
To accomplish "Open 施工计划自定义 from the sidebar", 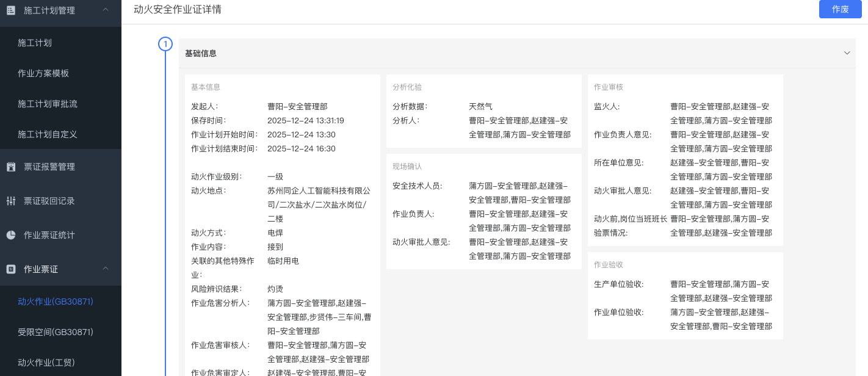I will [48, 134].
